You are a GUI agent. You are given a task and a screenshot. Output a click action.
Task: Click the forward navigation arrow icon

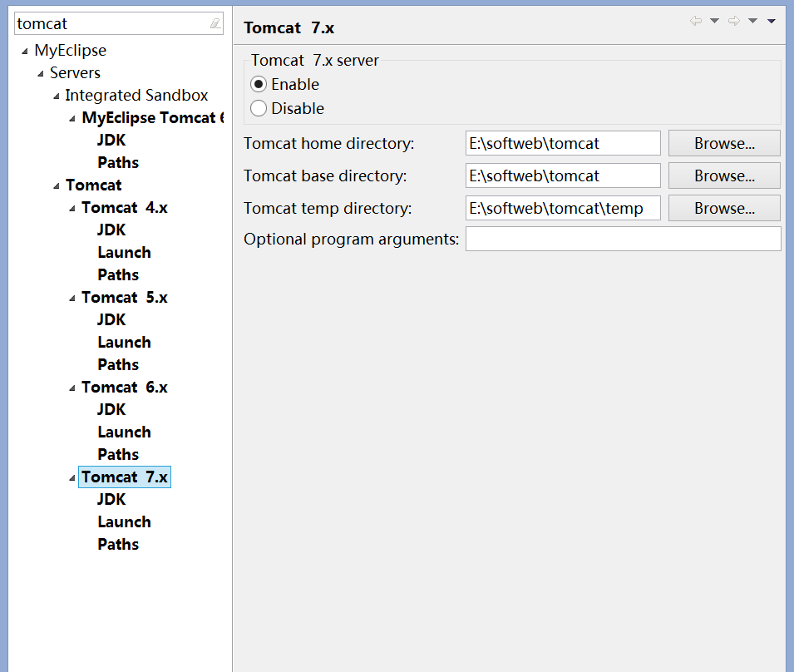(x=734, y=21)
